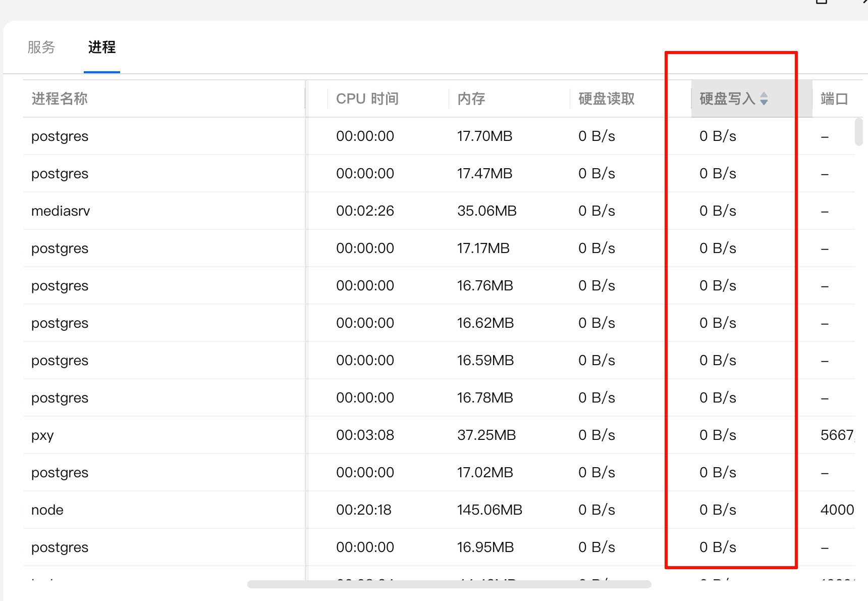The height and width of the screenshot is (601, 868).
Task: Click the port dash in the mediasrv row
Action: (x=825, y=212)
